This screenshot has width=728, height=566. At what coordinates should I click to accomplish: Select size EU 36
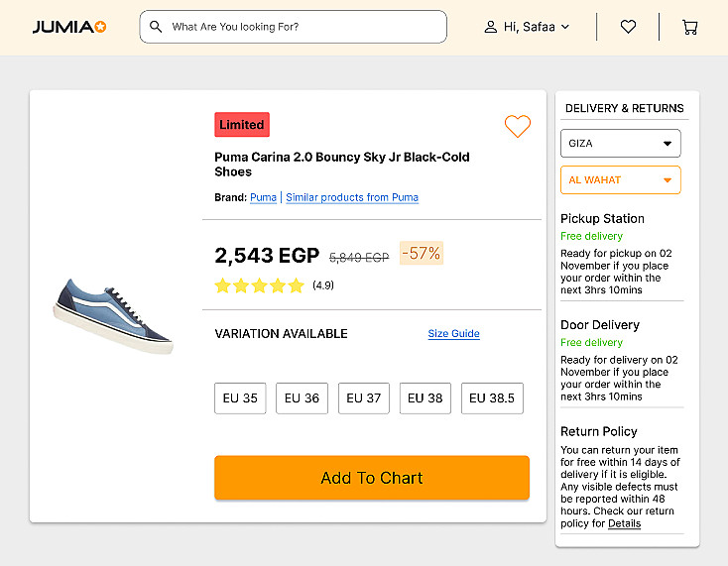302,398
